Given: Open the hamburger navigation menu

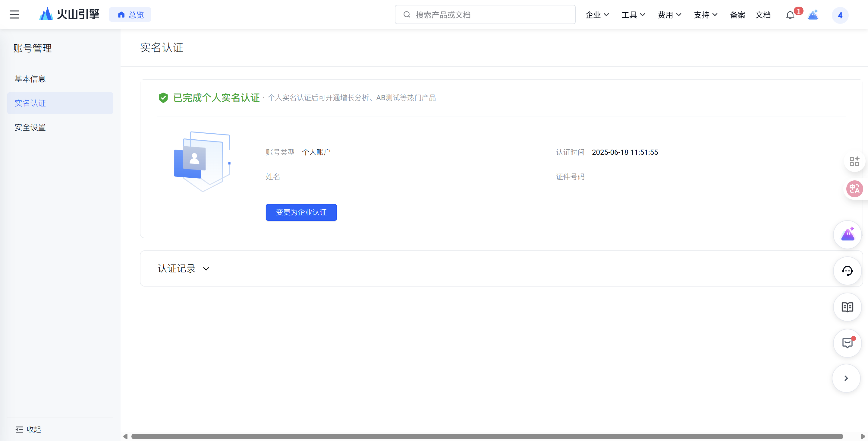Looking at the screenshot, I should click(14, 14).
